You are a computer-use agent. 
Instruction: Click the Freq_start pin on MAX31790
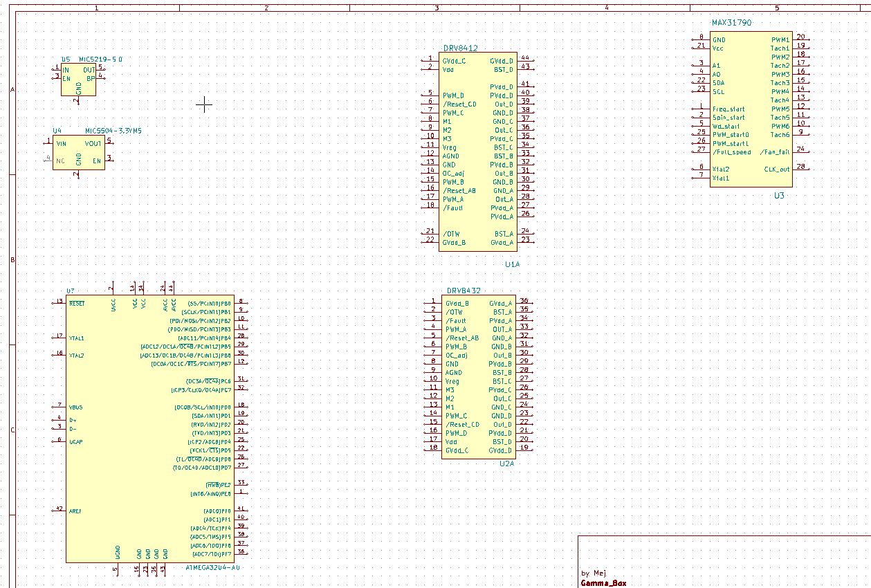point(728,109)
